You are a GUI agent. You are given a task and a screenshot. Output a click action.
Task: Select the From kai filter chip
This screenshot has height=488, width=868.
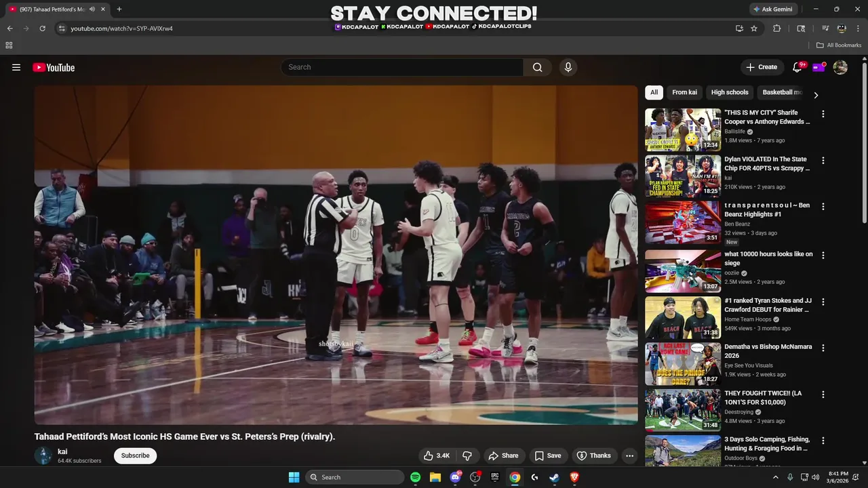click(684, 92)
